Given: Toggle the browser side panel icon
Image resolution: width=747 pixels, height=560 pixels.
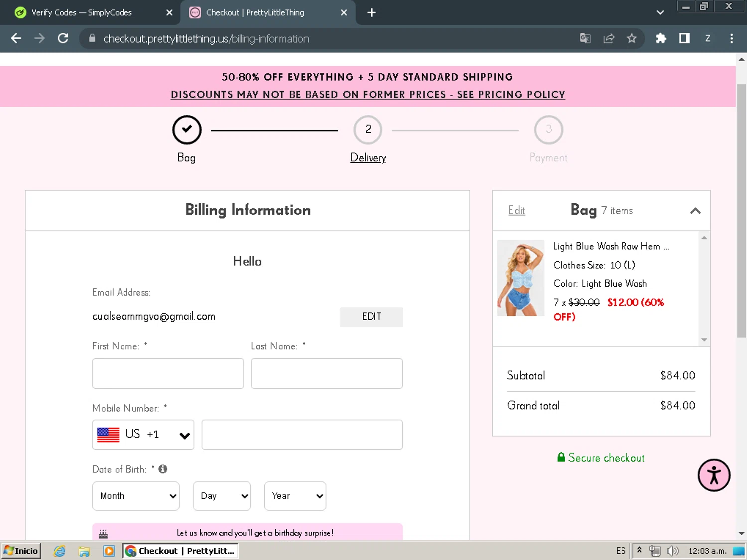Looking at the screenshot, I should point(684,38).
